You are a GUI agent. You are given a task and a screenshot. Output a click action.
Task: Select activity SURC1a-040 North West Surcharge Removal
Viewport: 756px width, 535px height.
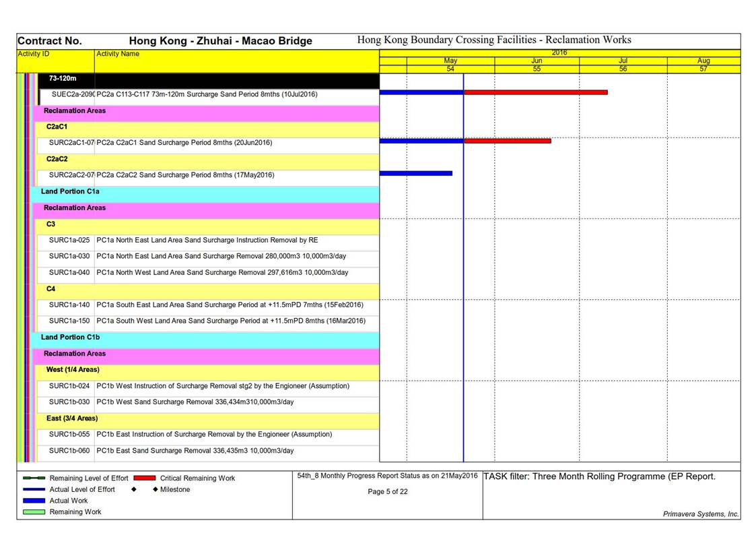coord(209,275)
